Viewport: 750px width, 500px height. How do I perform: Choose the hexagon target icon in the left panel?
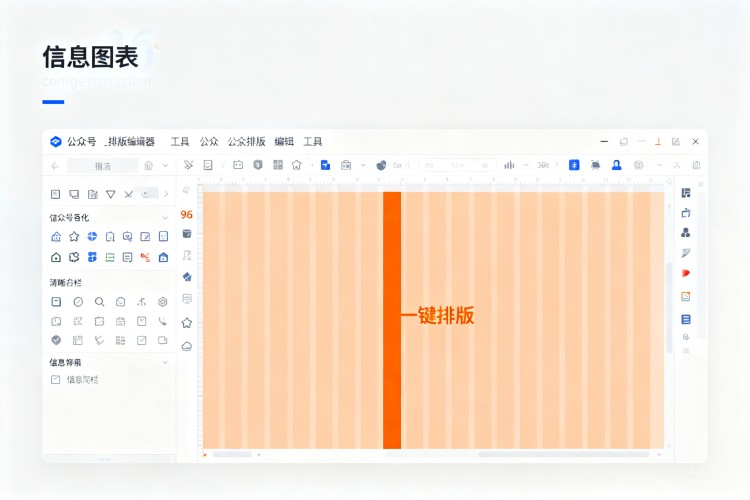click(163, 302)
